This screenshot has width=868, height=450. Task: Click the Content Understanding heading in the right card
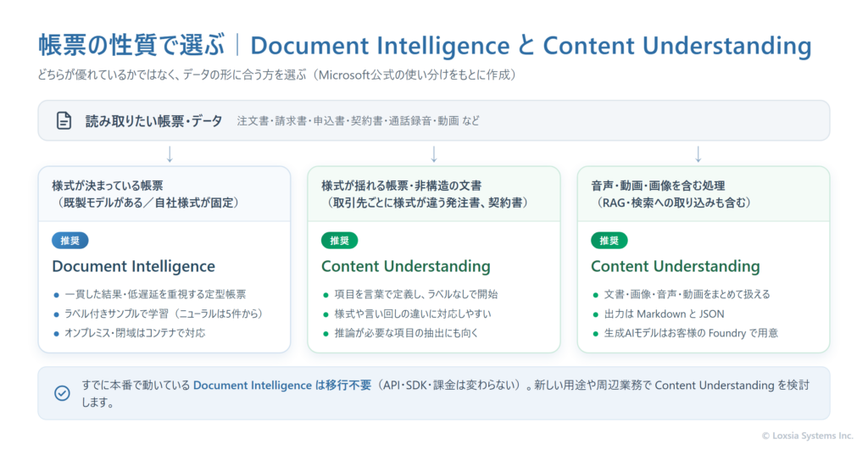click(x=676, y=266)
